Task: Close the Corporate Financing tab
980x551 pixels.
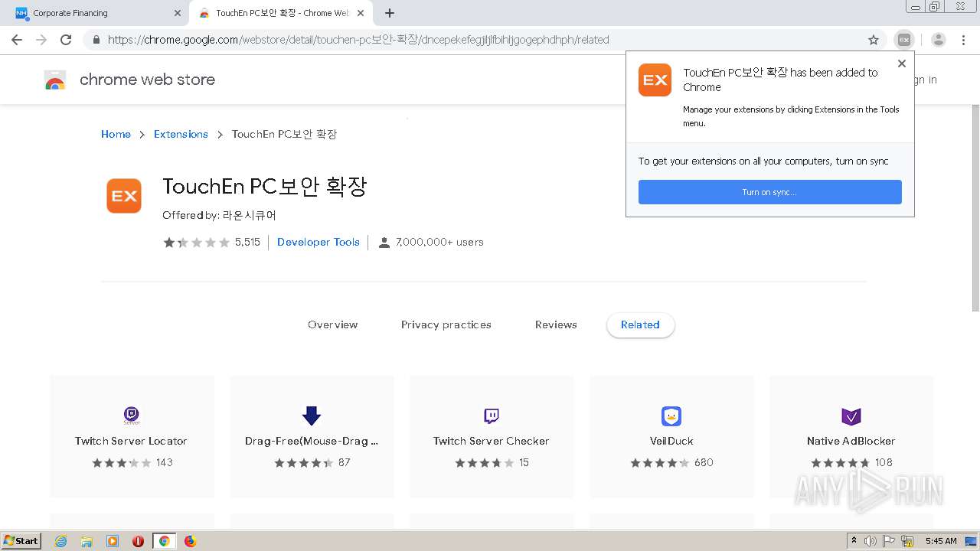Action: [178, 13]
